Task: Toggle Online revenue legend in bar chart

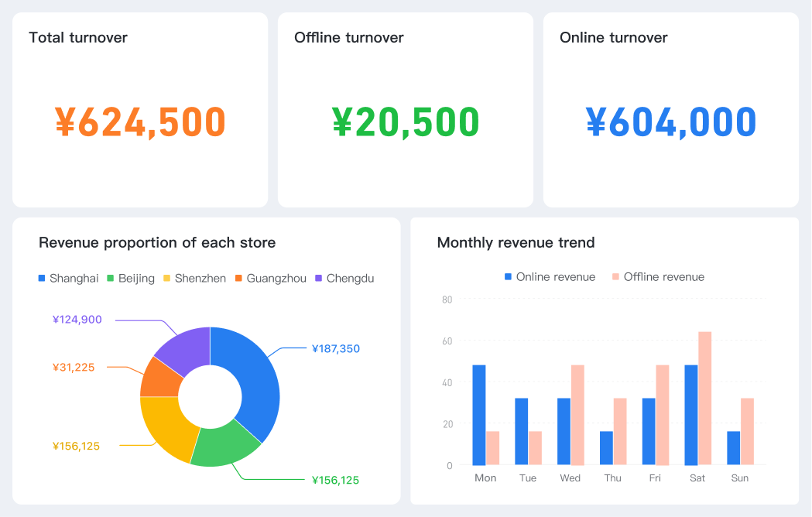Action: (x=549, y=276)
